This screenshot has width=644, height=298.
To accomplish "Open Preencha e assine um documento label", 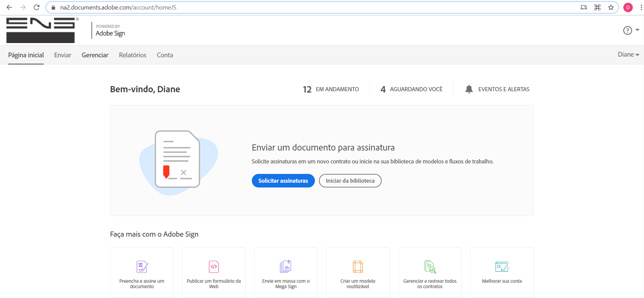I will tap(142, 284).
